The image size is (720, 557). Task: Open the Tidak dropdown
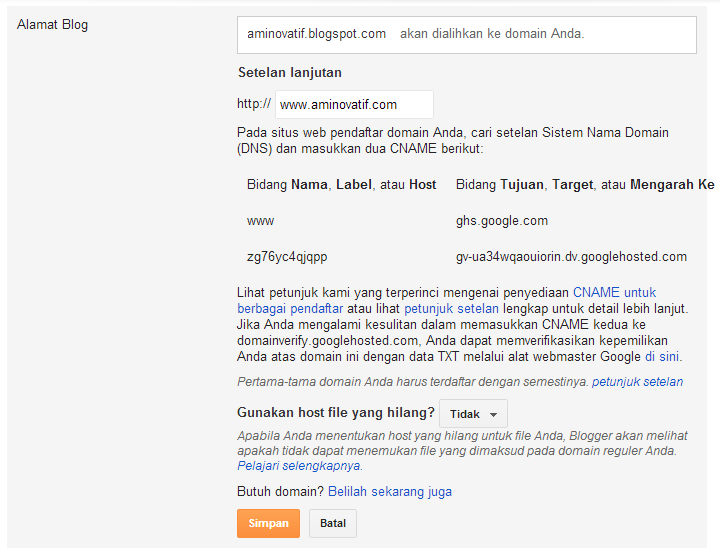(473, 414)
